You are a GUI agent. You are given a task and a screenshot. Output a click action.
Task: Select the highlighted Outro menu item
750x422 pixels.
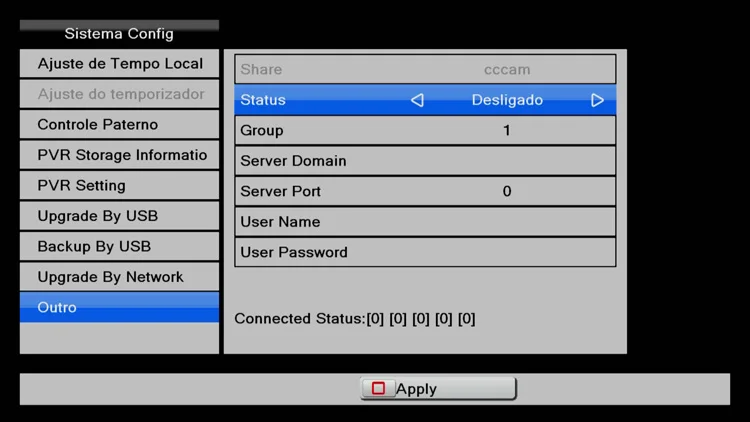coord(119,307)
